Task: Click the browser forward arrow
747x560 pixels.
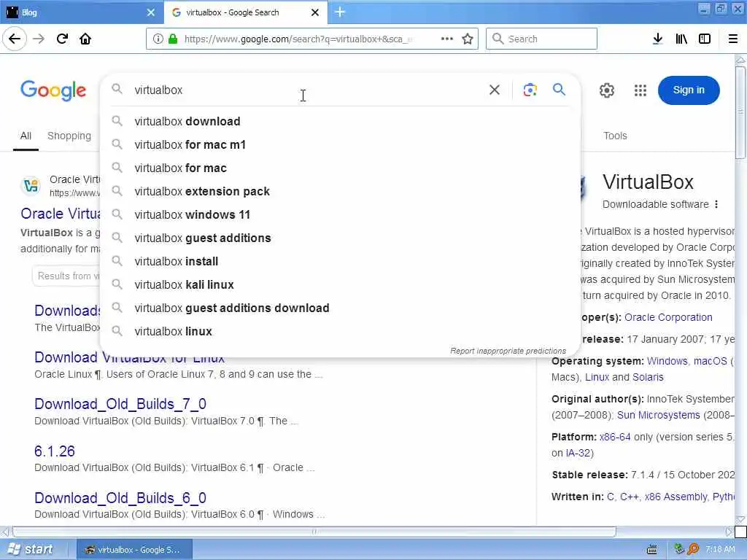Action: 39,39
